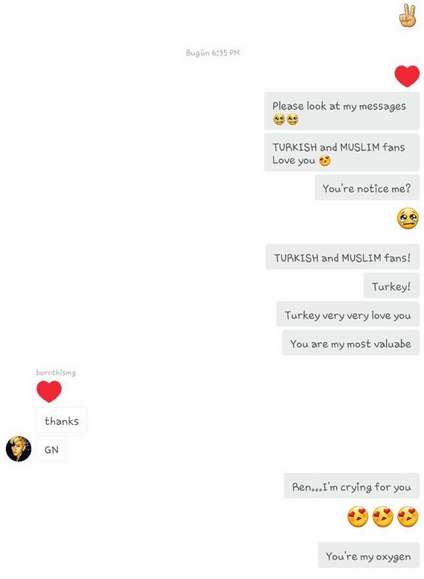Tap the red heart sent message
The image size is (424, 579).
pos(407,76)
